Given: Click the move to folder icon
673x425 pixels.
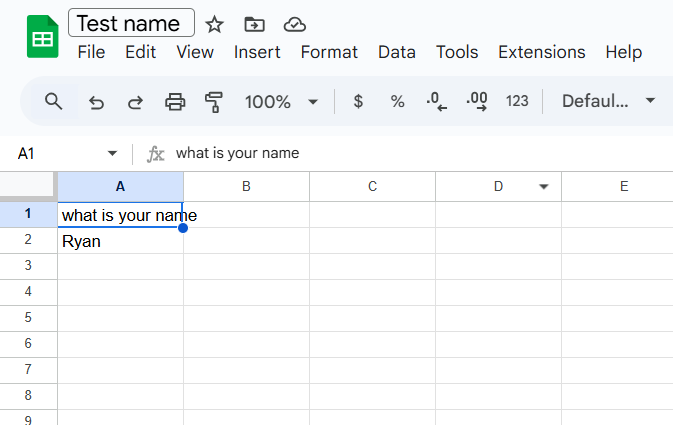Looking at the screenshot, I should 255,24.
